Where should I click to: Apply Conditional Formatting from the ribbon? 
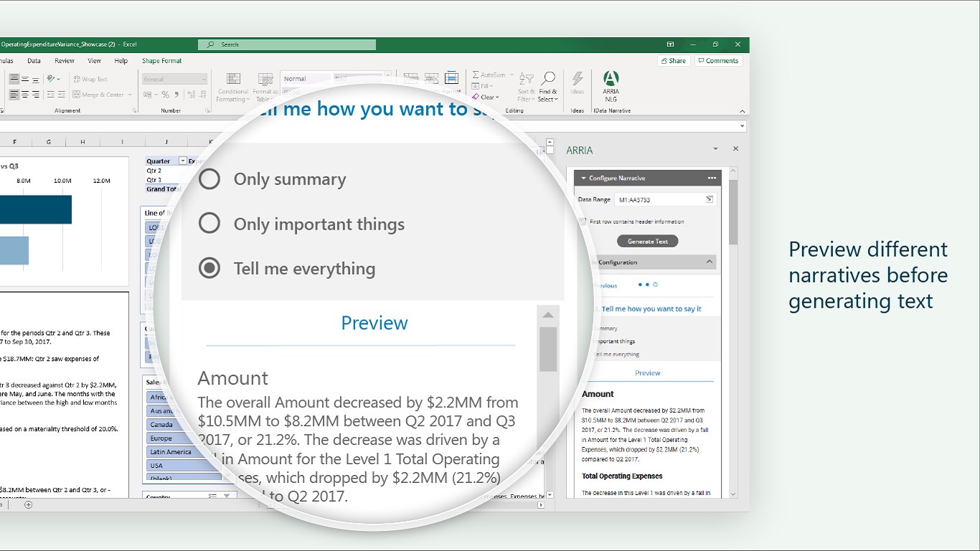pos(233,87)
